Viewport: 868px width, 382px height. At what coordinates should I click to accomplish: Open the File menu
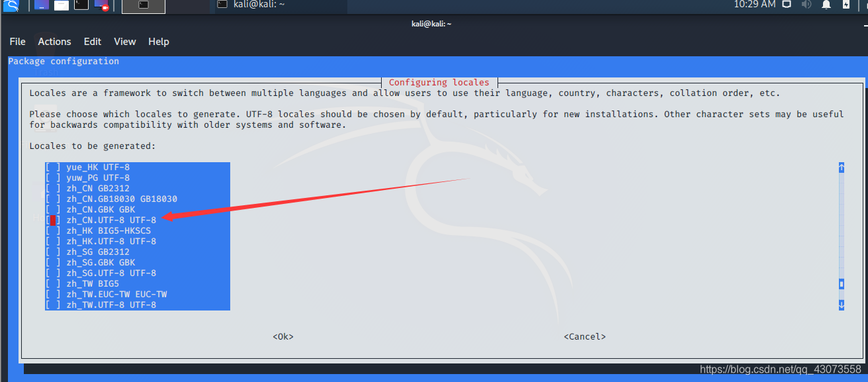18,41
